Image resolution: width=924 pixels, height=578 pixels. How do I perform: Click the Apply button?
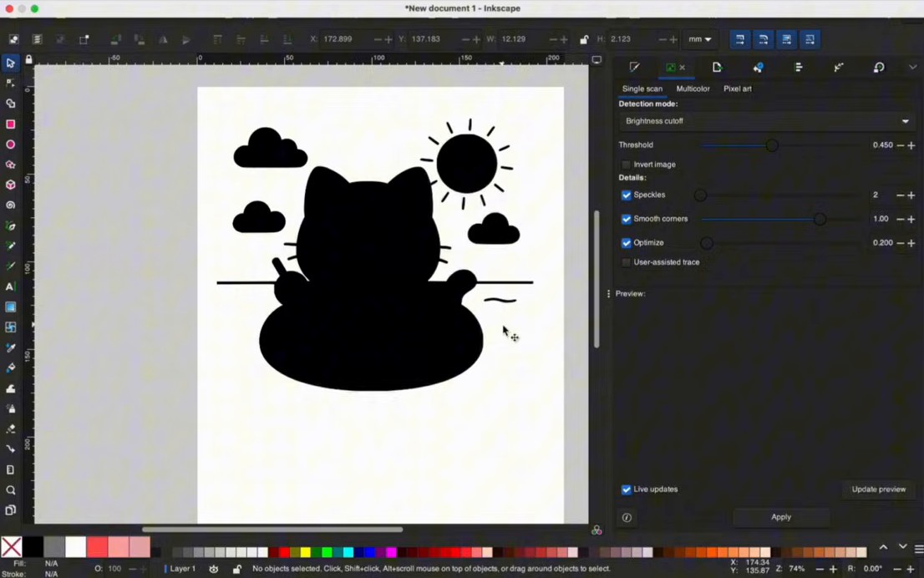click(x=781, y=517)
